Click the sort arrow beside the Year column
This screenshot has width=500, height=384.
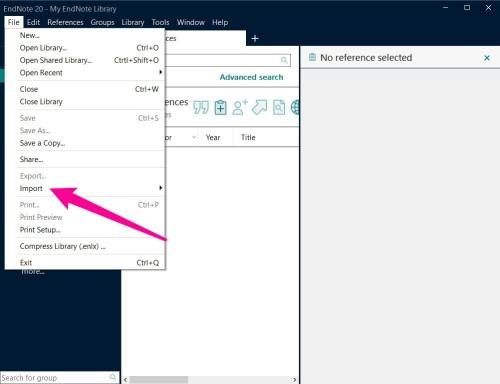194,137
